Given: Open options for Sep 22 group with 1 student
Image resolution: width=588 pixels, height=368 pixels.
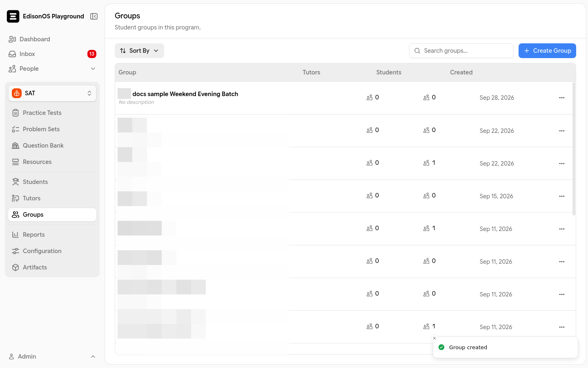Looking at the screenshot, I should [562, 164].
